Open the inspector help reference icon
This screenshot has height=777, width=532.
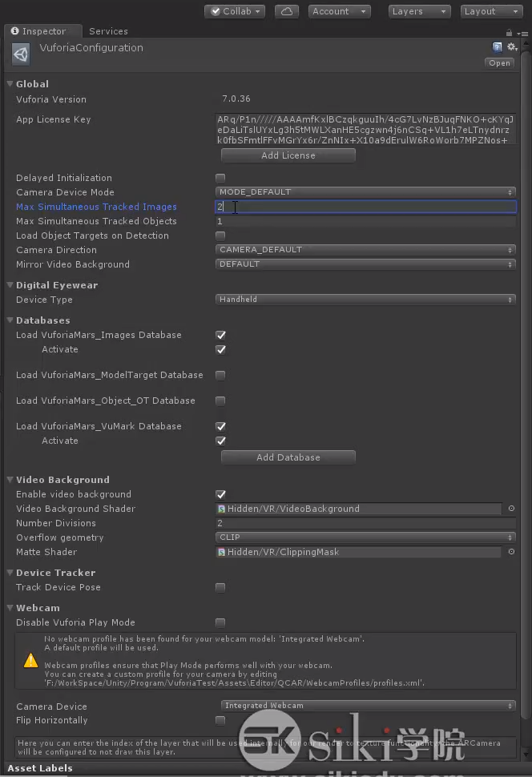497,47
